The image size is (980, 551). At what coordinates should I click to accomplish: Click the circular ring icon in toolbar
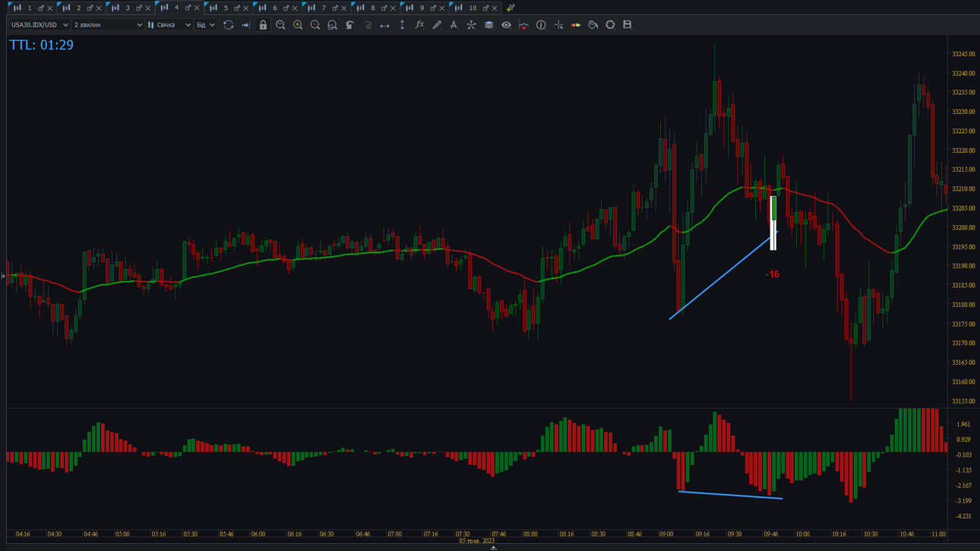click(x=610, y=25)
